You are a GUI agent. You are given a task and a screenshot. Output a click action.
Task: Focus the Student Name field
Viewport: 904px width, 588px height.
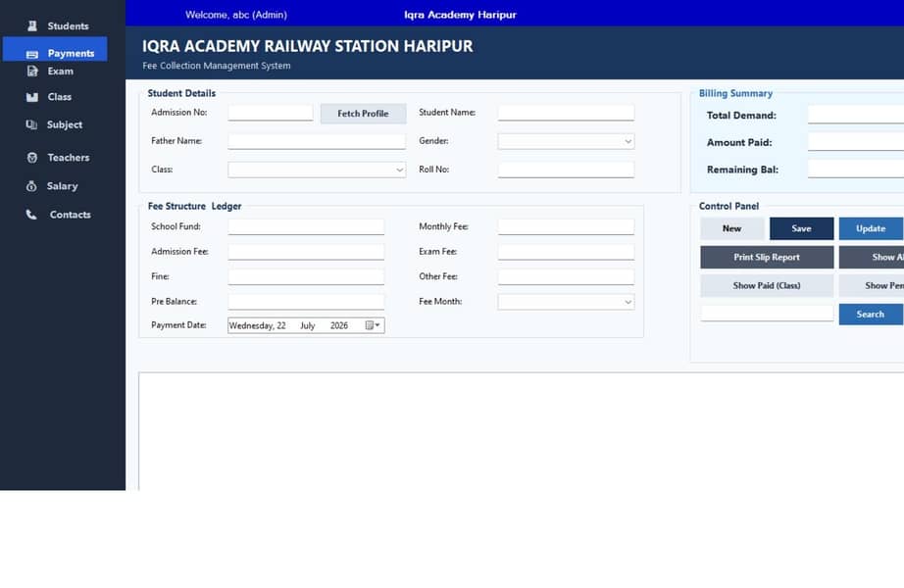pos(566,113)
